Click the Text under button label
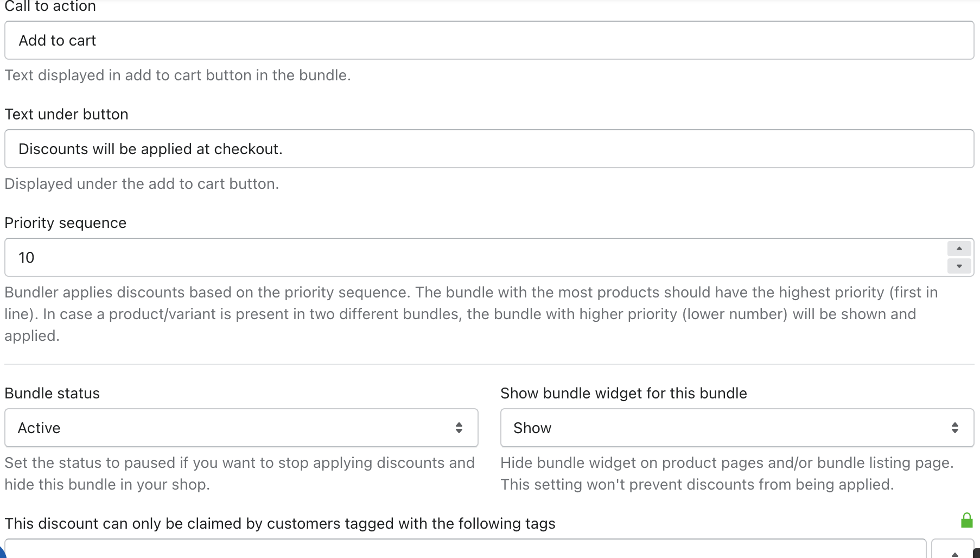This screenshot has width=980, height=558. [x=67, y=115]
